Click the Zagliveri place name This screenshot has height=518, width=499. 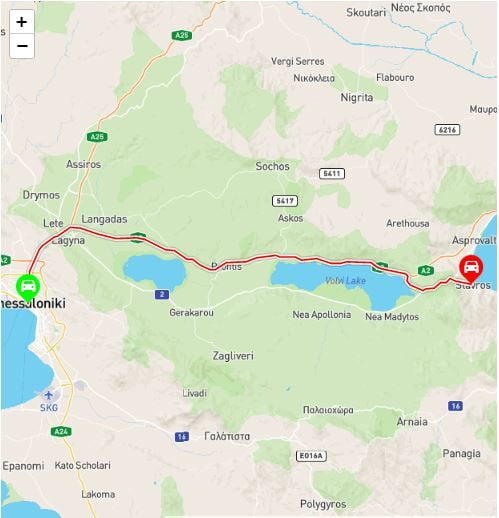coord(233,356)
